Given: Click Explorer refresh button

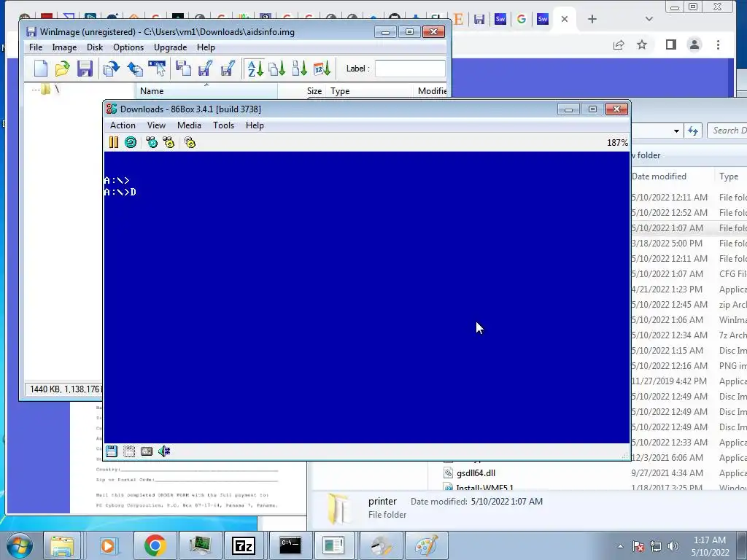Looking at the screenshot, I should [693, 131].
